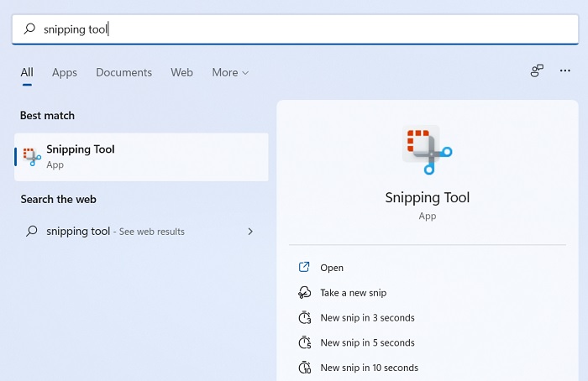Expand web results chevron arrow
This screenshot has height=381, width=588.
coord(250,232)
